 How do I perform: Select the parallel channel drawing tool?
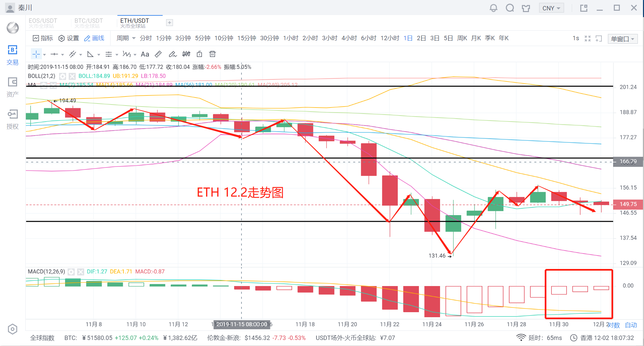pos(72,54)
